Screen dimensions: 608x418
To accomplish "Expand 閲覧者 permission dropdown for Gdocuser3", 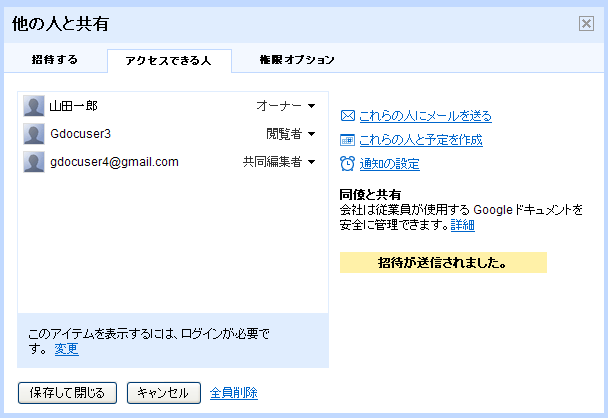I will click(291, 134).
